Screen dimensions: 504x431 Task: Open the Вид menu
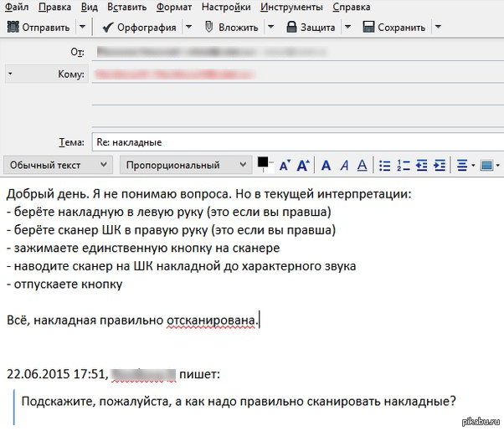click(90, 7)
